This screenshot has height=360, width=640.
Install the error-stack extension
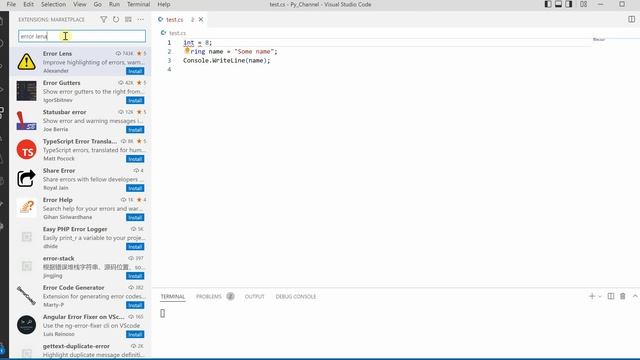135,276
